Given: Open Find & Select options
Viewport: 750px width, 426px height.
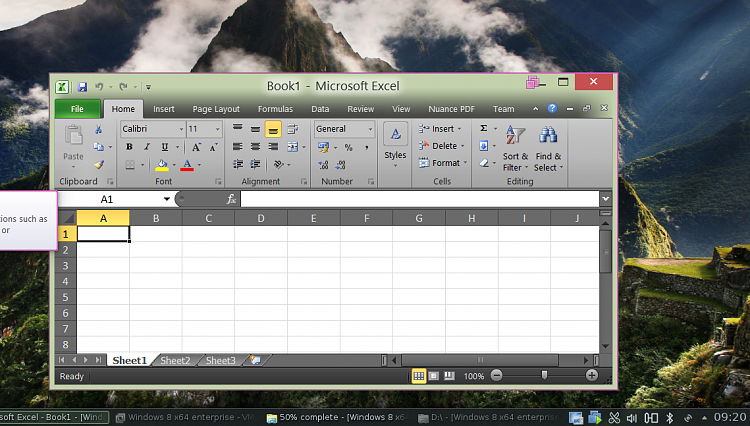Looking at the screenshot, I should pyautogui.click(x=548, y=148).
